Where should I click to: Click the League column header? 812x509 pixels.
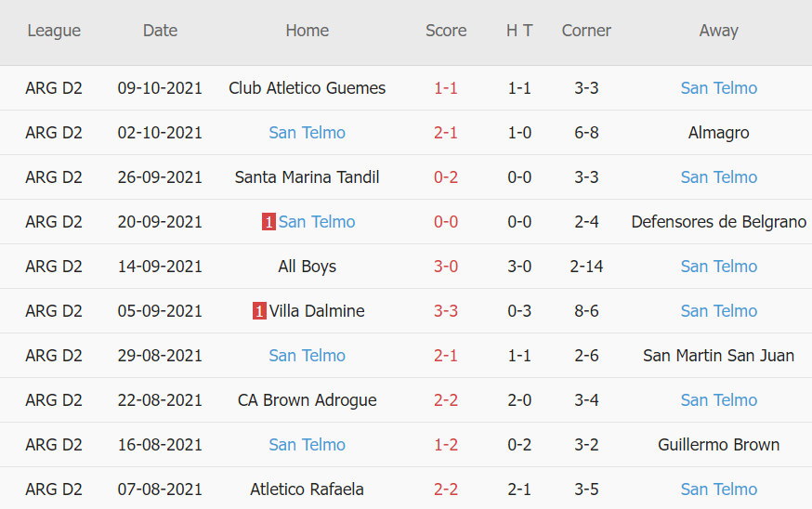(x=54, y=31)
